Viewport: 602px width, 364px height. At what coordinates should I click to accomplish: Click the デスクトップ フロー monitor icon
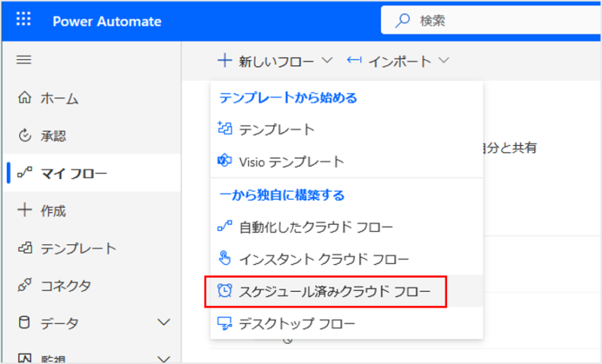click(224, 323)
